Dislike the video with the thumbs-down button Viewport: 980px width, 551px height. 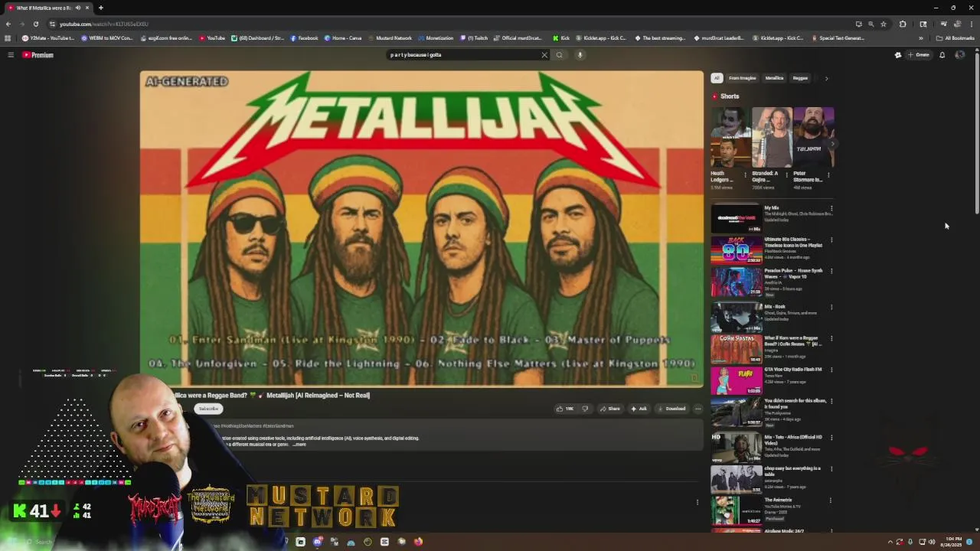click(x=585, y=409)
